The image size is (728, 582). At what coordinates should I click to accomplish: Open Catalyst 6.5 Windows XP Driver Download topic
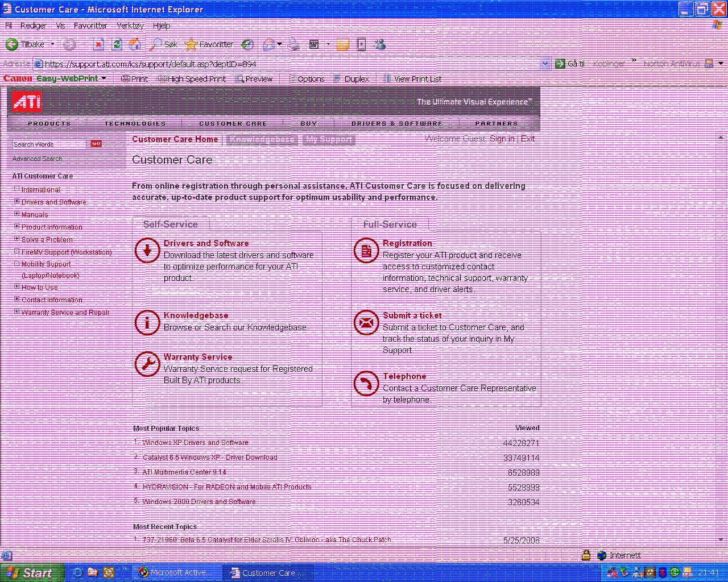coord(210,458)
